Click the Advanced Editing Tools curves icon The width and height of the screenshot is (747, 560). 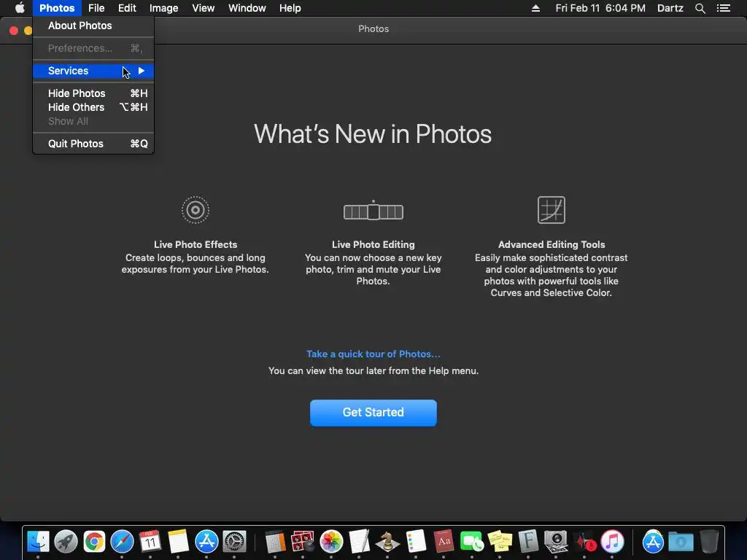(551, 209)
